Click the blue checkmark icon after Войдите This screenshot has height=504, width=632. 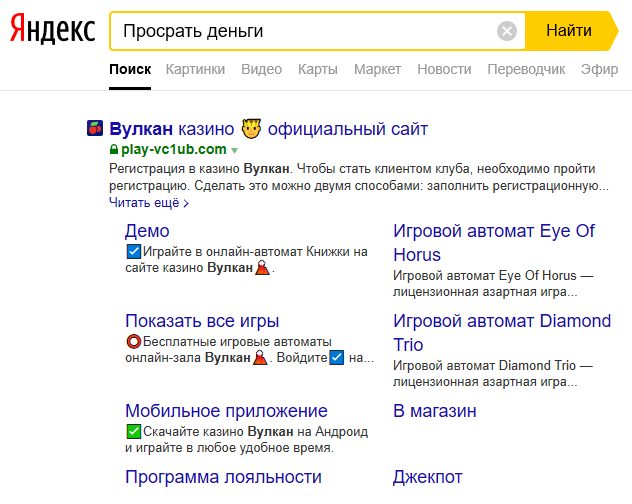pos(337,358)
